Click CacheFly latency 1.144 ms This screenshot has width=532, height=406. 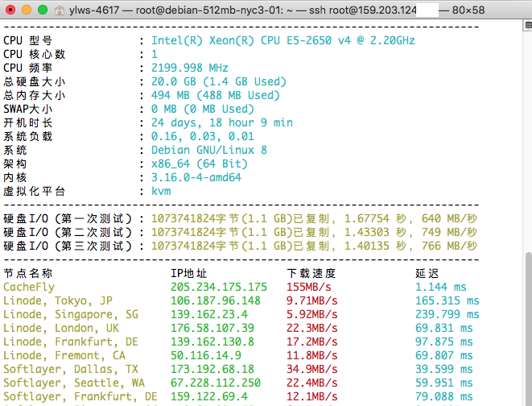coord(441,287)
